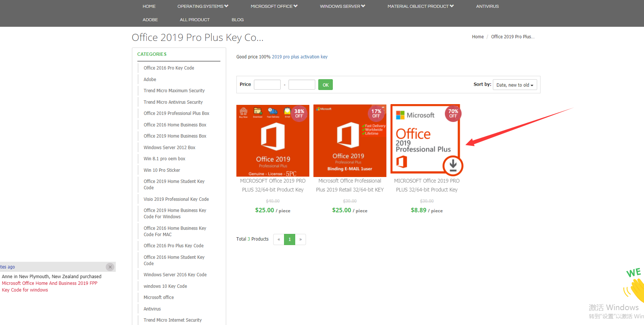Open Microsoft Office Professional Plus 2019 Retail title
644x325 pixels.
pyautogui.click(x=350, y=185)
